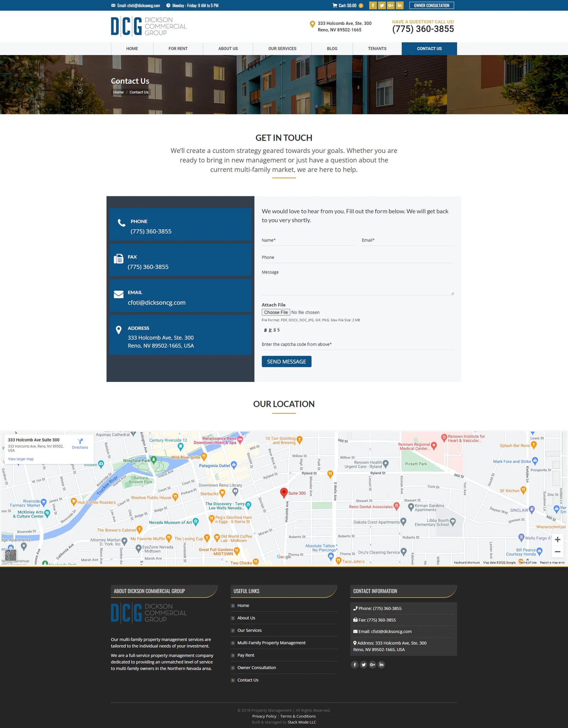Open the Tenants navigation item
Viewport: 568px width, 728px height.
coord(377,49)
